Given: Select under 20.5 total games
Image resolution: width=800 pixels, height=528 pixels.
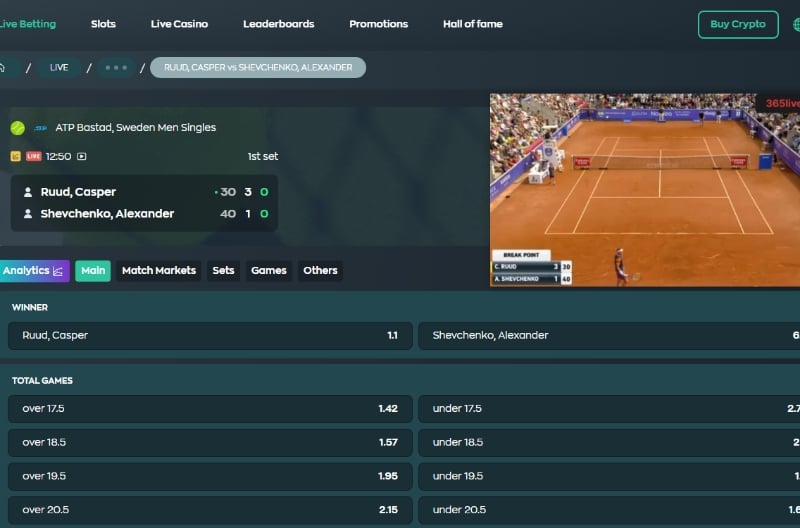Looking at the screenshot, I should (609, 510).
